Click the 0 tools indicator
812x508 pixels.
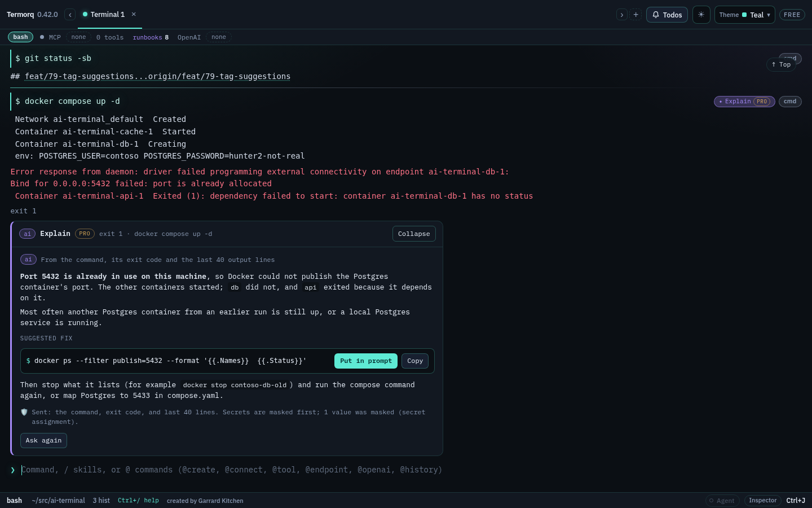pos(110,37)
